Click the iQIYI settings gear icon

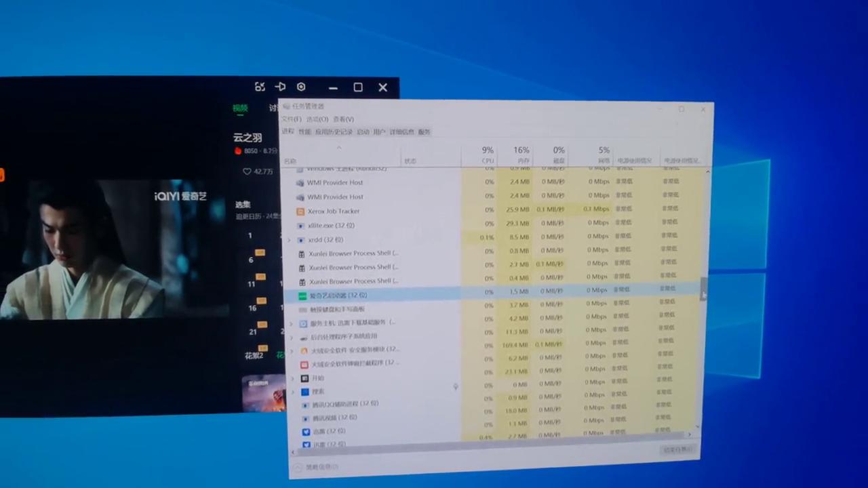(301, 87)
